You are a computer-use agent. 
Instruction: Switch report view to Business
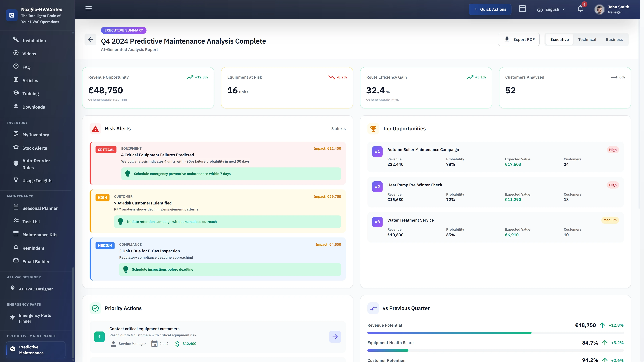pos(614,39)
